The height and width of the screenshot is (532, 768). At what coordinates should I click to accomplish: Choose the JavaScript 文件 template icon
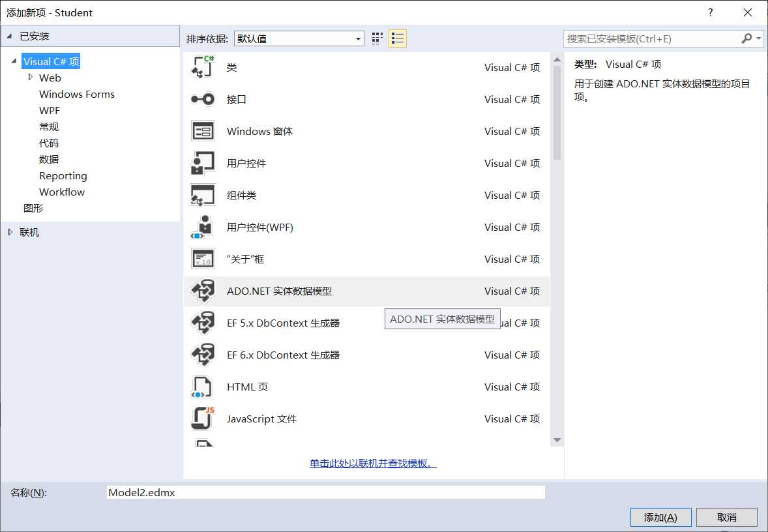tap(203, 419)
